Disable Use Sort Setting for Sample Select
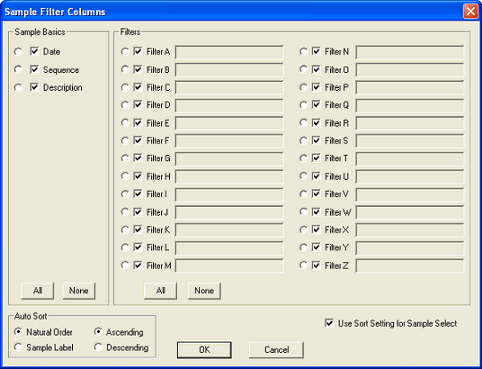This screenshot has height=369, width=482. 329,323
